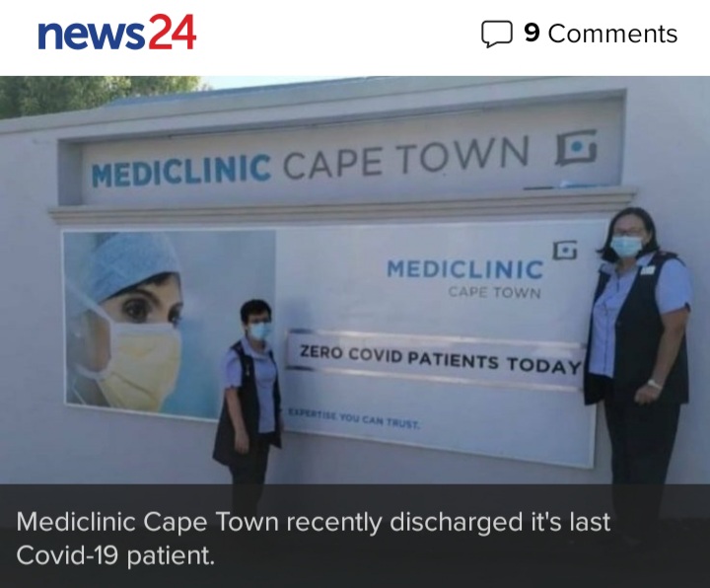Click the small Mediclinic emblem on poster
This screenshot has height=588, width=710.
click(x=565, y=250)
